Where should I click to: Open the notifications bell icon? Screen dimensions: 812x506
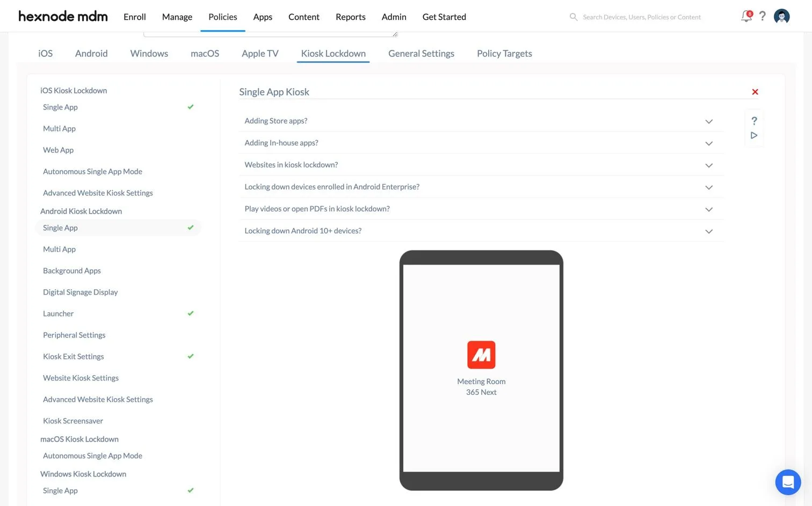746,17
